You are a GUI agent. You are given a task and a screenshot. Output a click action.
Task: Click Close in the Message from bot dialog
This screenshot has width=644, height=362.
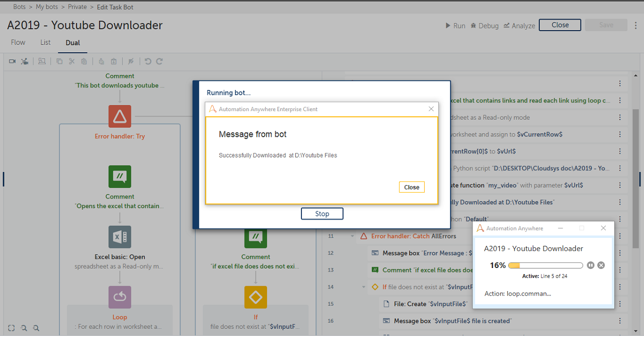pyautogui.click(x=412, y=187)
